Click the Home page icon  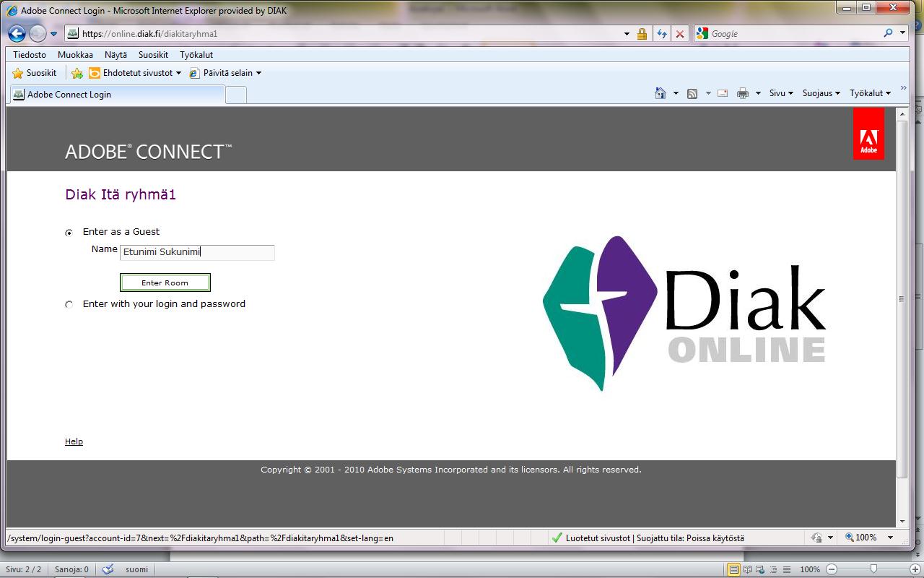[660, 93]
